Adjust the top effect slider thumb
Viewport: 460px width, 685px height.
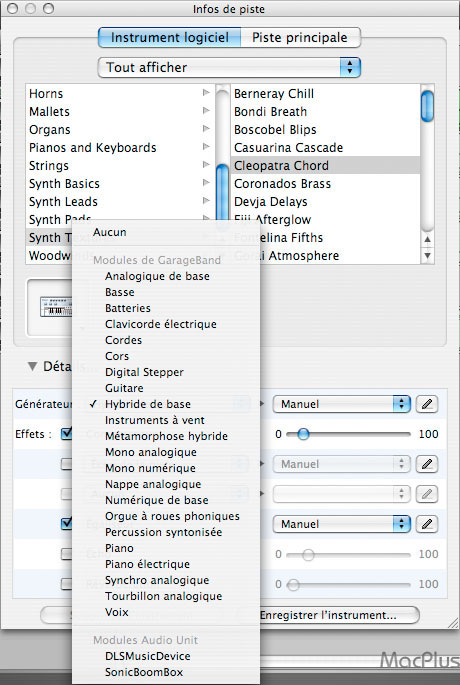[x=303, y=434]
